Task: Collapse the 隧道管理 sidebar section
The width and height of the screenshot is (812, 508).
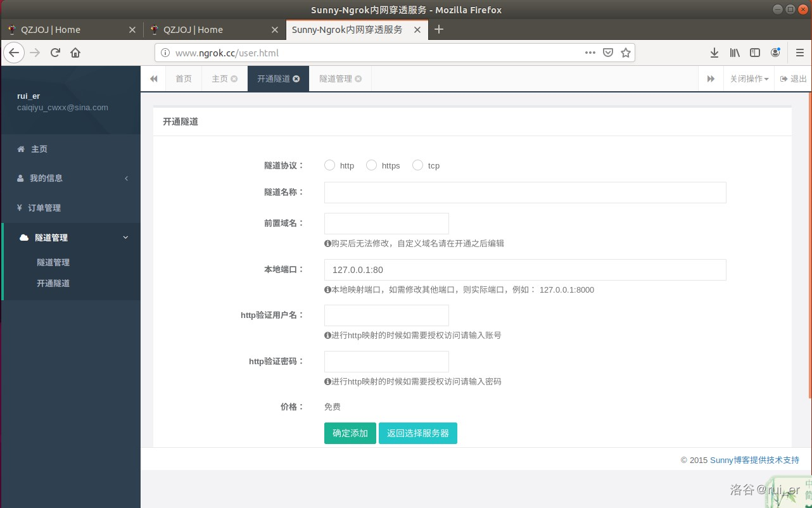Action: pyautogui.click(x=71, y=238)
